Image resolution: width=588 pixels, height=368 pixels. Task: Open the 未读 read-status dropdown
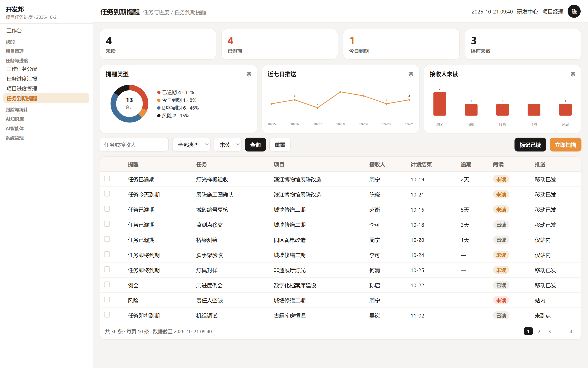pyautogui.click(x=227, y=145)
